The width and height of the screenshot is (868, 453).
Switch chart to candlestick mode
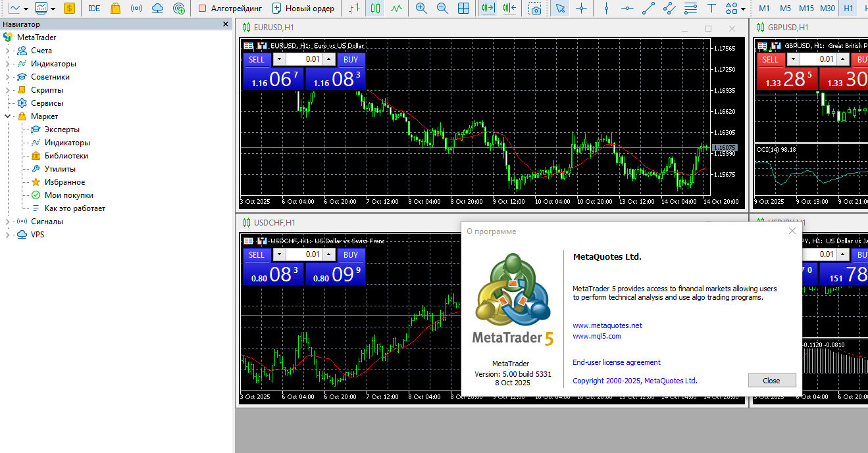[x=375, y=9]
